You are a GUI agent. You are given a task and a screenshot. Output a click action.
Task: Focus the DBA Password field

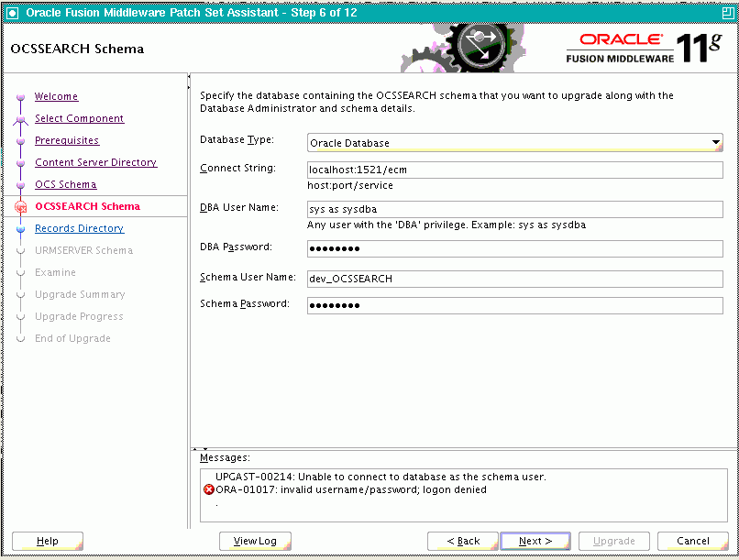[514, 248]
